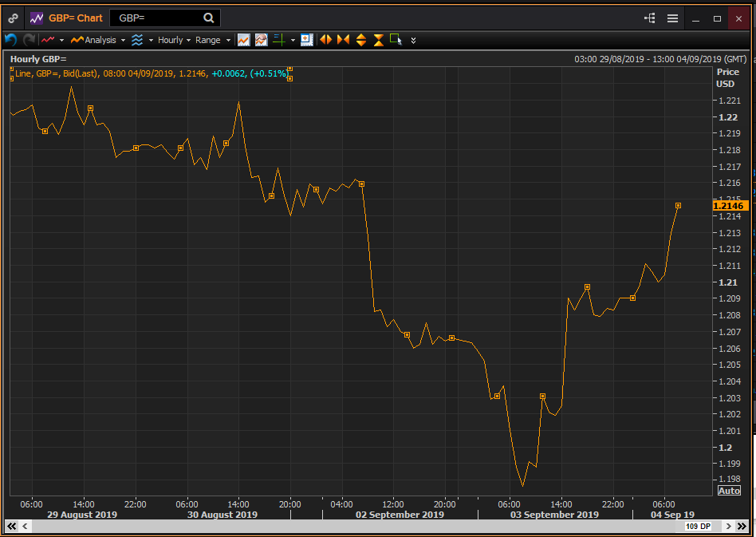The image size is (756, 537).
Task: Click the 04 Sep 19 date label
Action: 672,515
